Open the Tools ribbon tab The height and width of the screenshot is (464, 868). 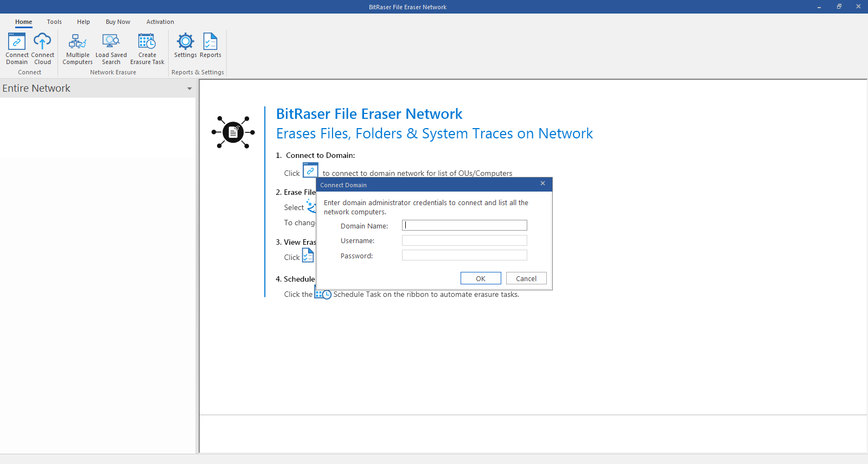click(54, 22)
